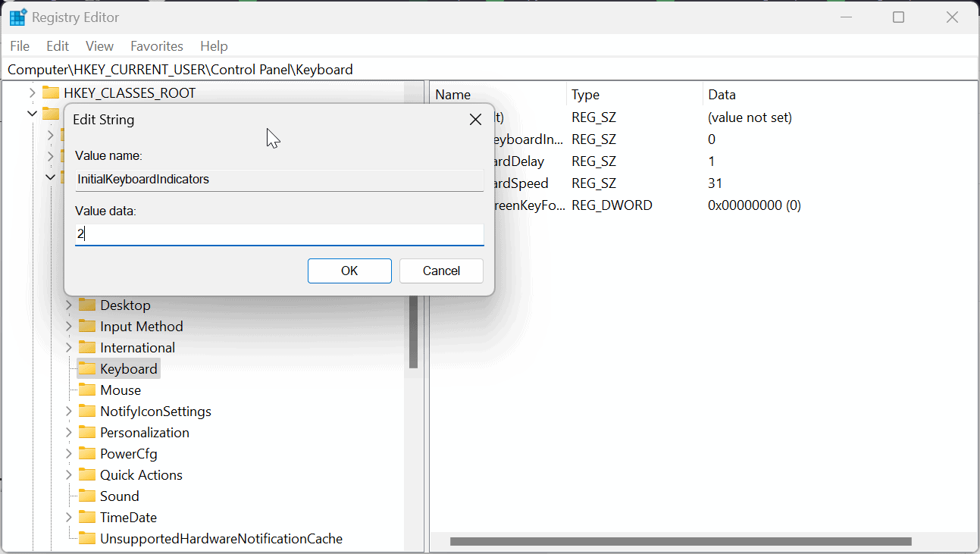Maximize the Registry Editor window
The height and width of the screenshot is (554, 980).
coord(898,17)
